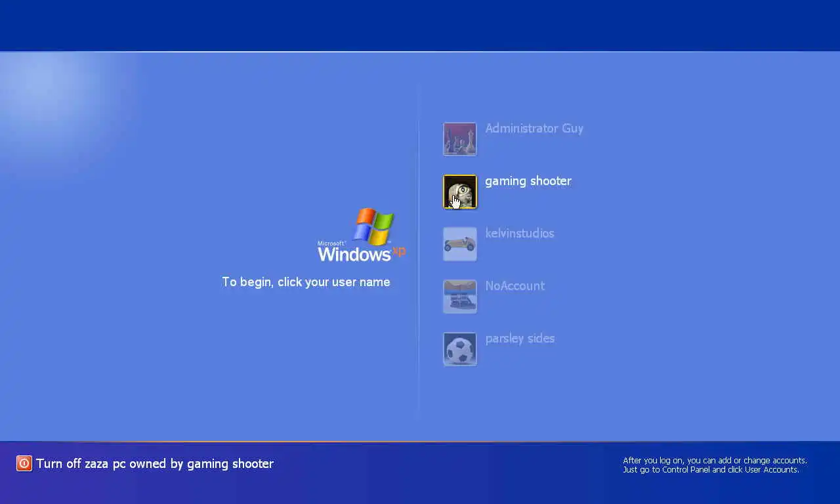Click the gaming shooter account picture
This screenshot has width=840, height=504.
coord(460,192)
